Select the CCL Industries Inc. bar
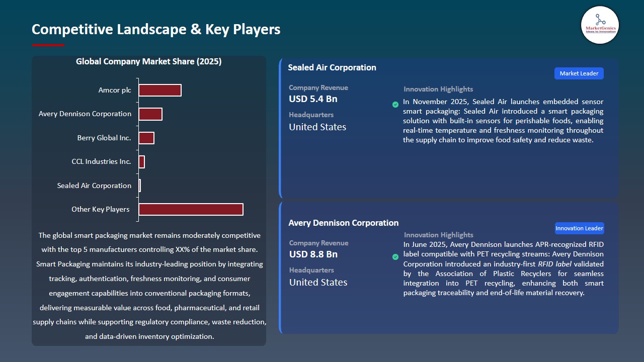Viewport: 644px width, 362px height. coord(142,162)
